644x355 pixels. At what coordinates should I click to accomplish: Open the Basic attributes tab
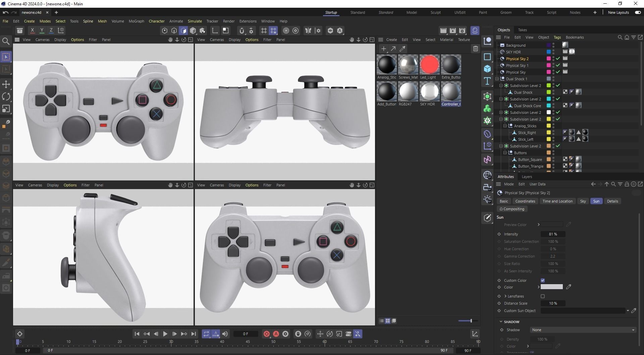504,201
